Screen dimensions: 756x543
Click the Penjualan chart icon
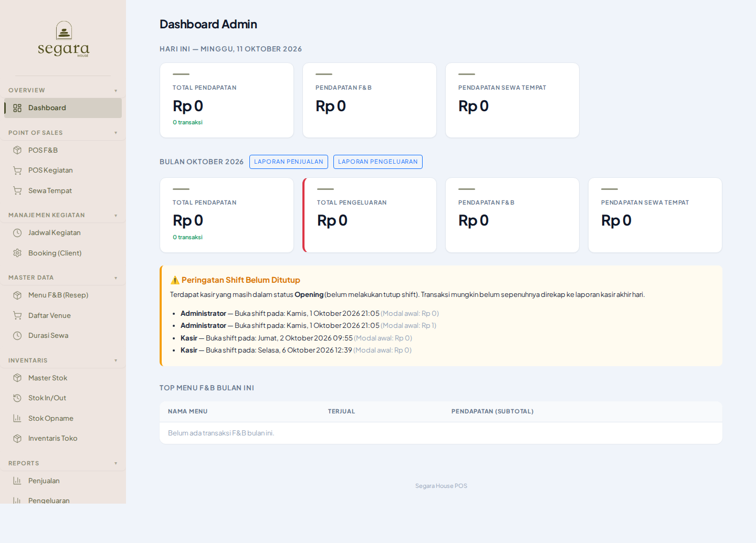(x=17, y=481)
